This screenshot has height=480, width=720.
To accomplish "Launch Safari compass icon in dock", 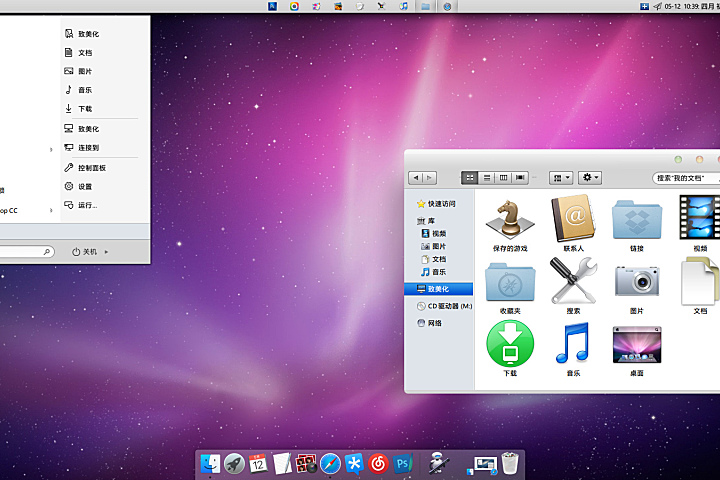I will coord(330,464).
